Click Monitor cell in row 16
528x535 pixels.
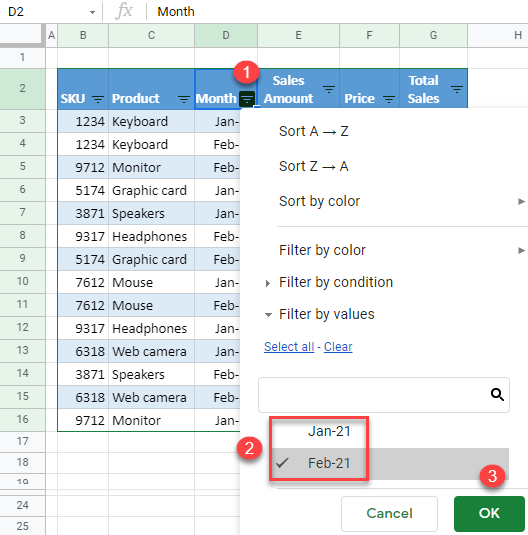click(152, 420)
